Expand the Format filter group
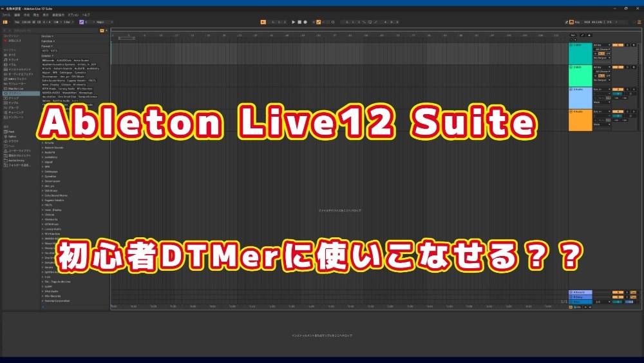The height and width of the screenshot is (363, 644). pos(46,46)
